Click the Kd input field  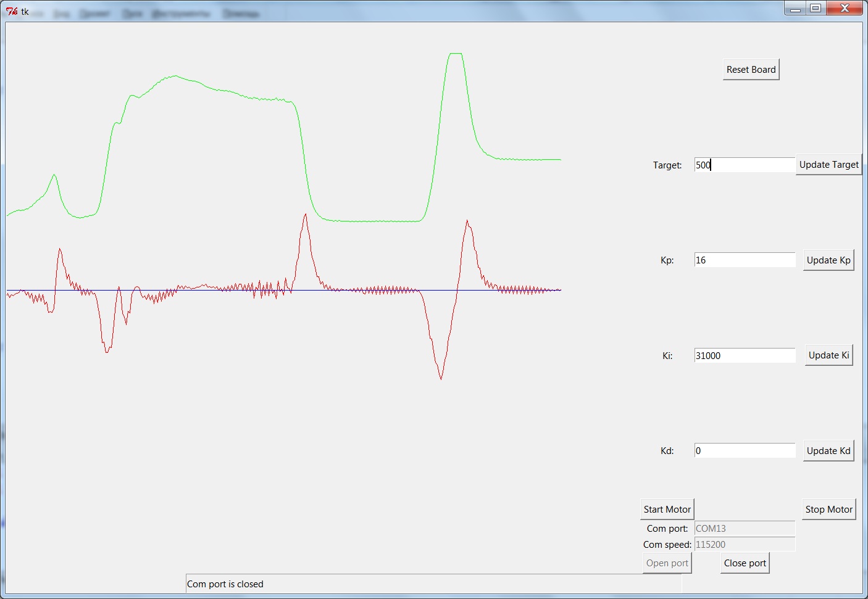click(744, 451)
